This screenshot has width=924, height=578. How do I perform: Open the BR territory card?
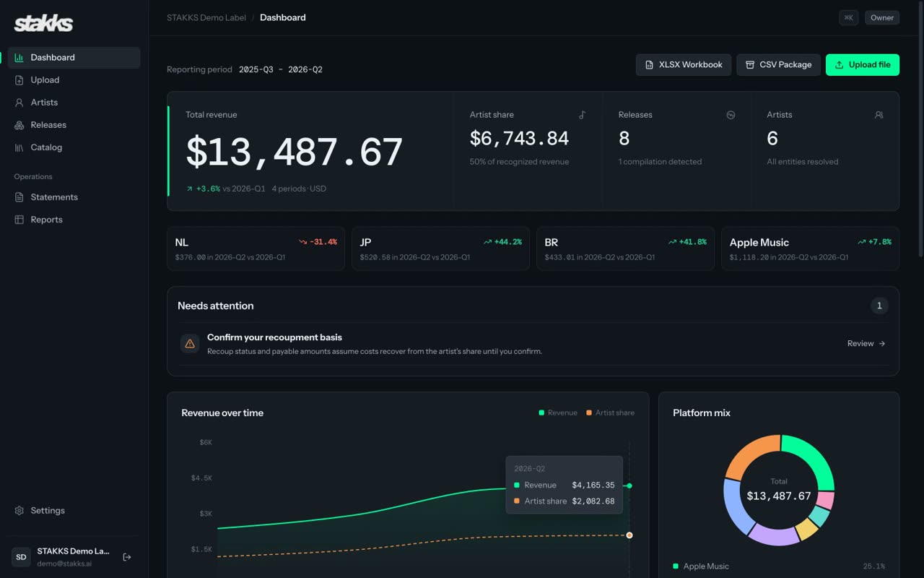pos(625,249)
